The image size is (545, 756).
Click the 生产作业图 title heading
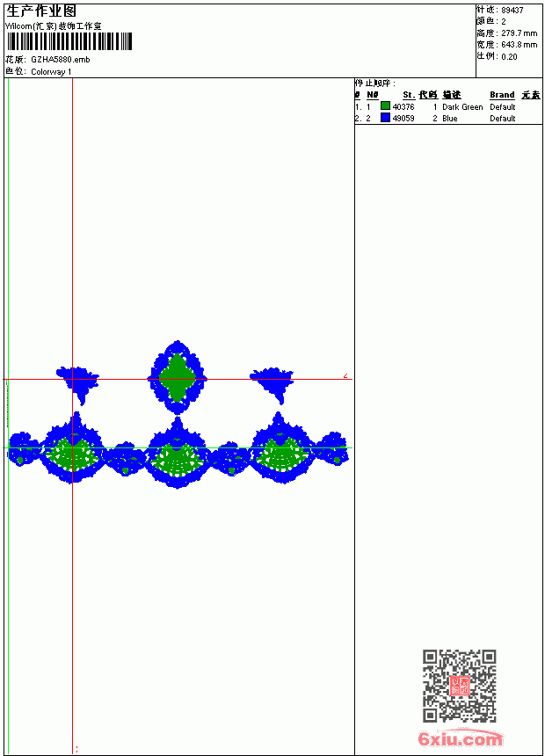(x=41, y=11)
